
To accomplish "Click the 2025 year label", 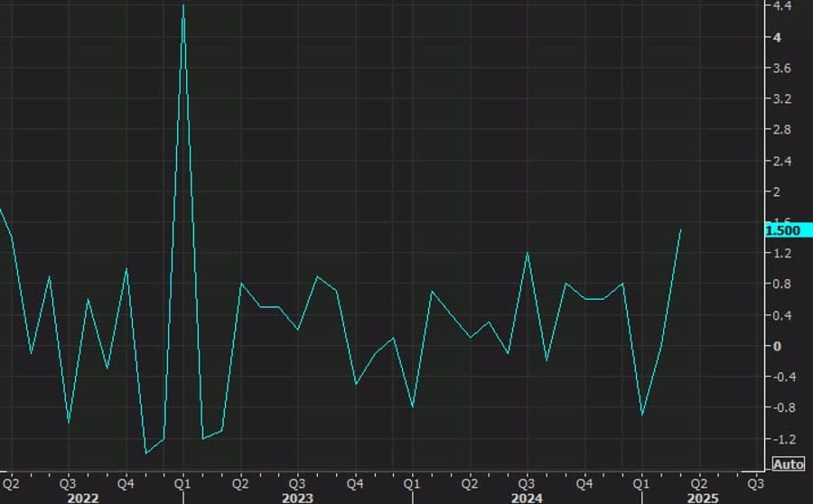I will (x=702, y=496).
